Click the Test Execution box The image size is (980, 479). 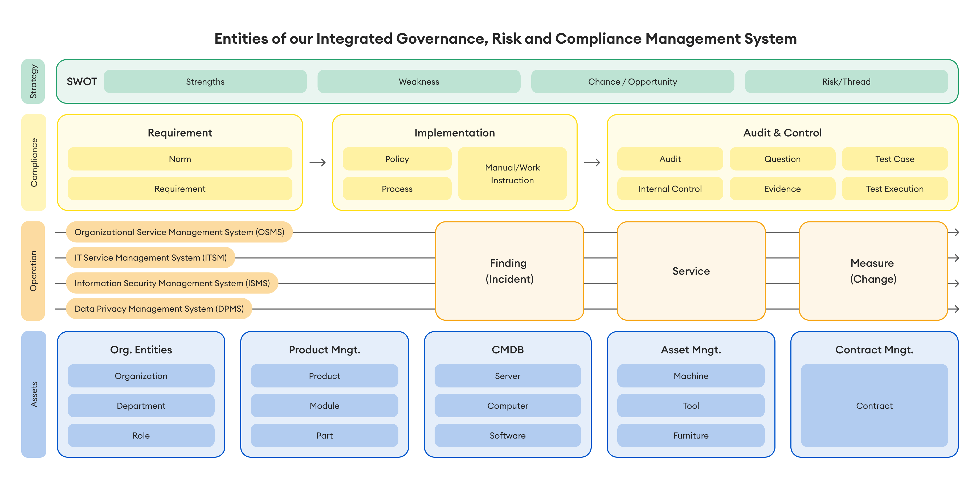click(895, 189)
